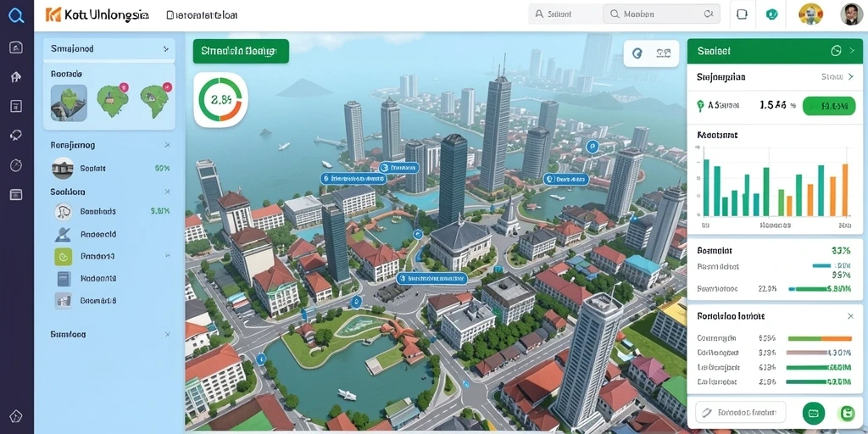Viewport: 868px width, 434px height.
Task: Click the diamond icon at the sidebar bottom
Action: point(16,416)
